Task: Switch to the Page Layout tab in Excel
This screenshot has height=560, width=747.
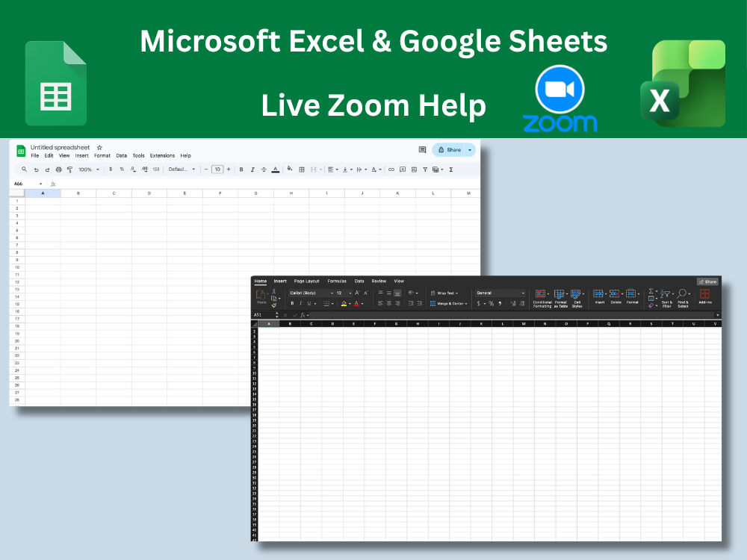Action: tap(306, 281)
